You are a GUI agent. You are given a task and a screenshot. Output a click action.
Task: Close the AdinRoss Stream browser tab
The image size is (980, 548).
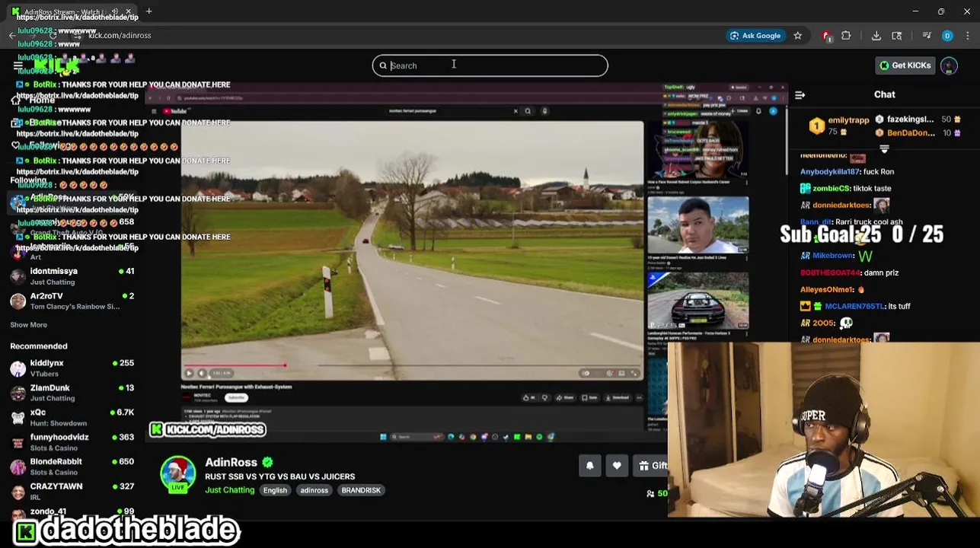click(x=129, y=11)
